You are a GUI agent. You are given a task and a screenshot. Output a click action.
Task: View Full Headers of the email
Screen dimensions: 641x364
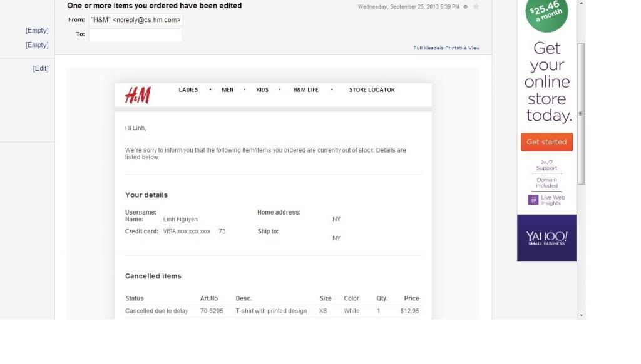point(428,48)
